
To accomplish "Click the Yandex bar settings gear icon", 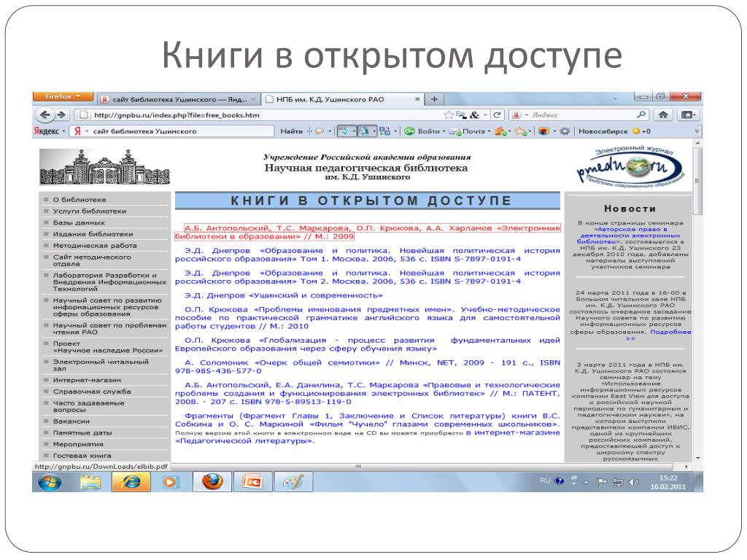I will pos(565,131).
